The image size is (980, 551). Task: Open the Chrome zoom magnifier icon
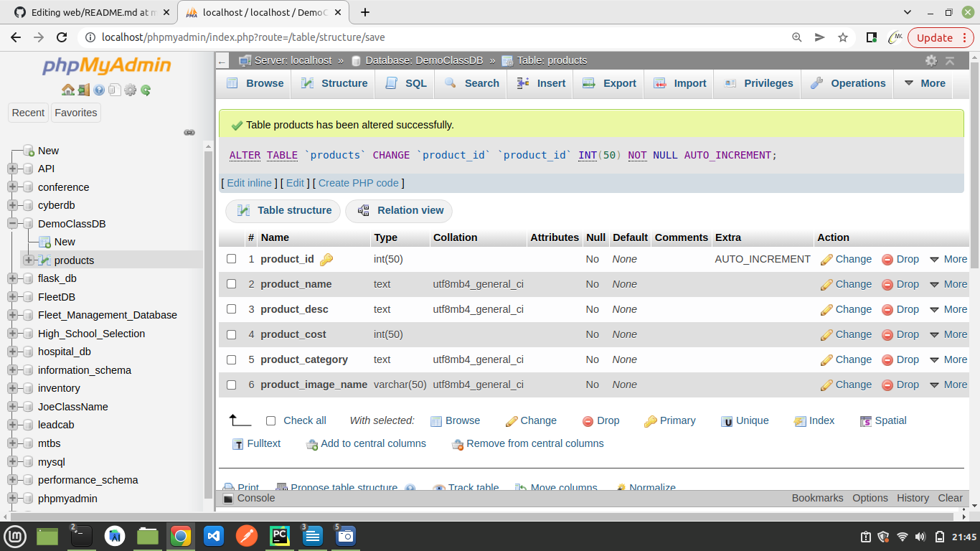796,37
